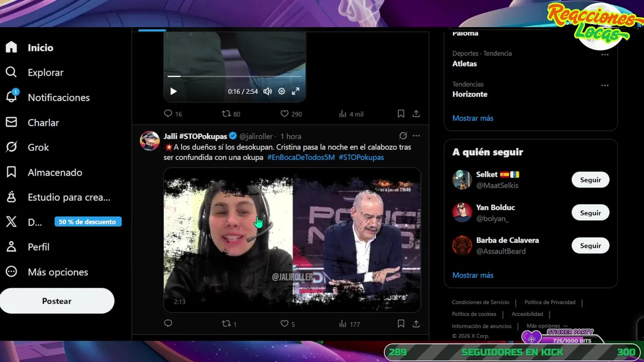Open Política de cookies link
This screenshot has width=644, height=362.
pos(474,314)
